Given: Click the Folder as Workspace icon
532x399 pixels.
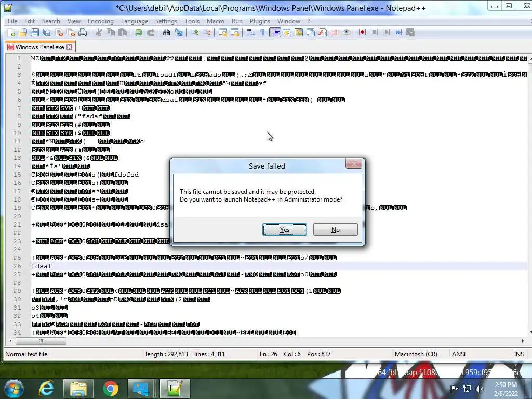Looking at the screenshot, I should point(335,33).
